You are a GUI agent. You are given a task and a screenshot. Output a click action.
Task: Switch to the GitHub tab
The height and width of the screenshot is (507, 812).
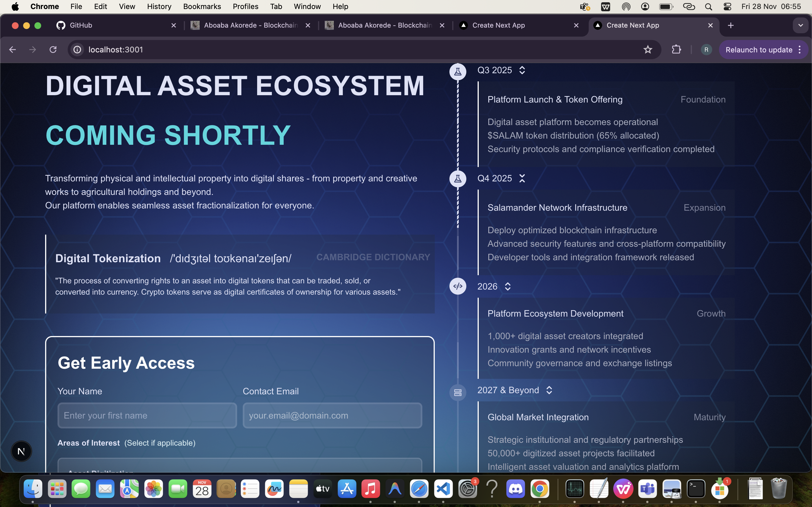tap(81, 25)
